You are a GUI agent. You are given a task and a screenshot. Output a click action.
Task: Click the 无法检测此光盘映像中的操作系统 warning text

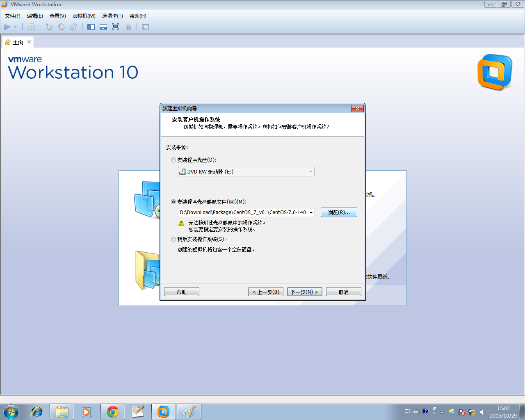point(227,223)
